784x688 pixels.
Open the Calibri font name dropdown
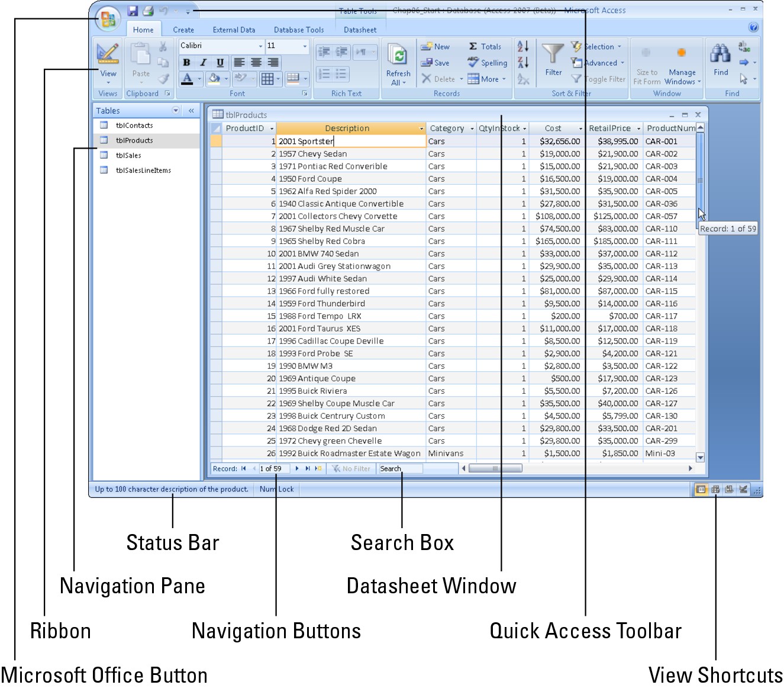point(261,46)
